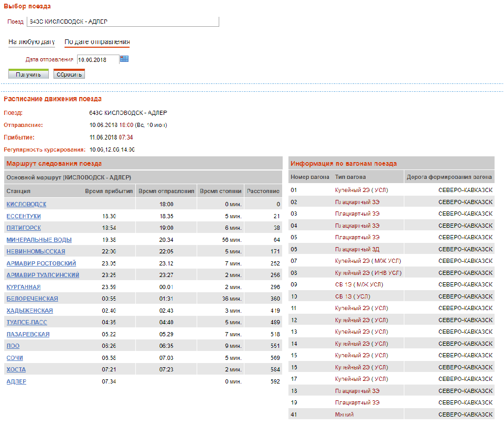504x426 pixels.
Task: Open the ЛАЗАРЕВСКАЯ station link
Action: (28, 334)
